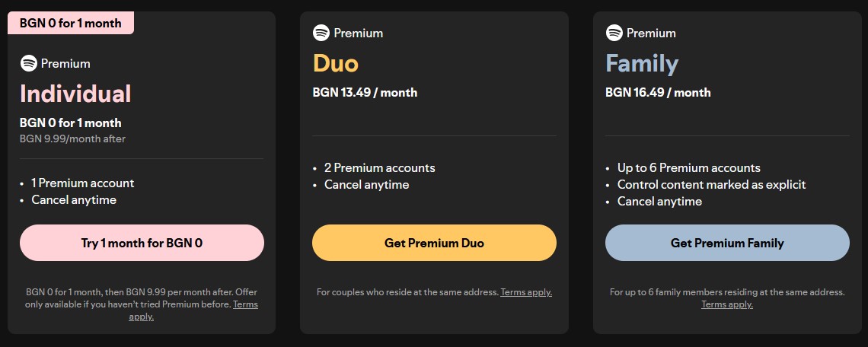The width and height of the screenshot is (868, 347).
Task: Click the 2 Premium accounts bullet
Action: pos(379,167)
